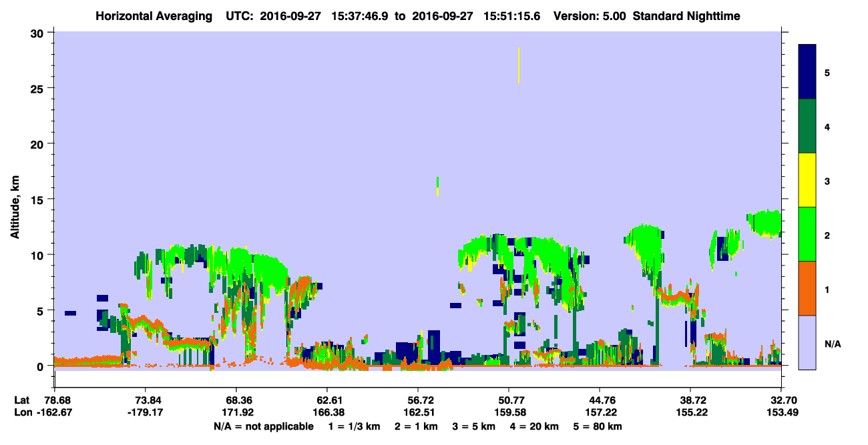Click the 'Lat' row label
The width and height of the screenshot is (868, 445).
click(x=22, y=400)
